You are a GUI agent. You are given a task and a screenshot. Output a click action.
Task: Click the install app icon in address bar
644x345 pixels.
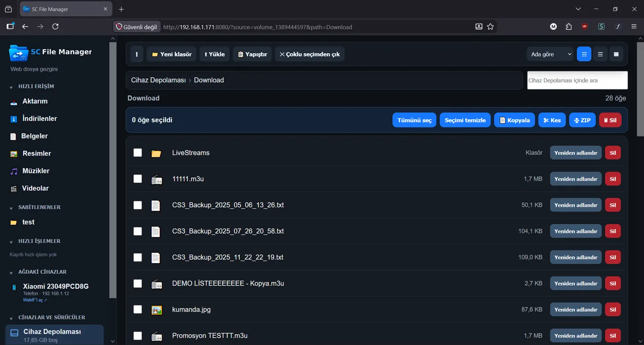479,27
